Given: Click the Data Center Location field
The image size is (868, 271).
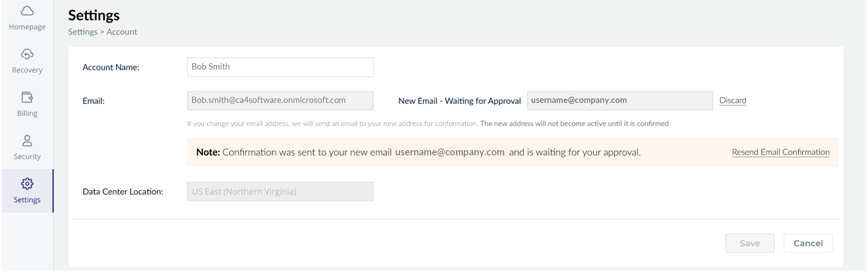Looking at the screenshot, I should pyautogui.click(x=280, y=191).
